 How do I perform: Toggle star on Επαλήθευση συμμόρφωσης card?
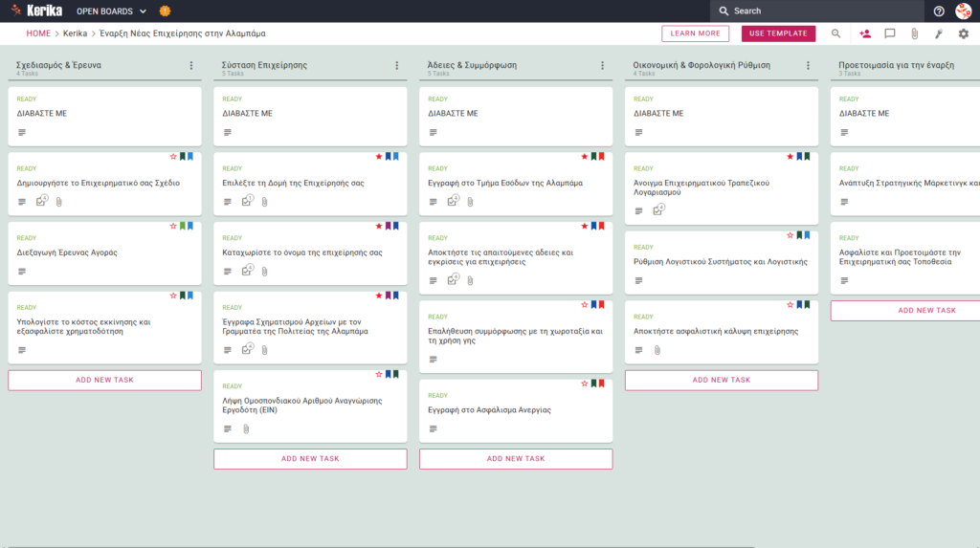coord(585,305)
